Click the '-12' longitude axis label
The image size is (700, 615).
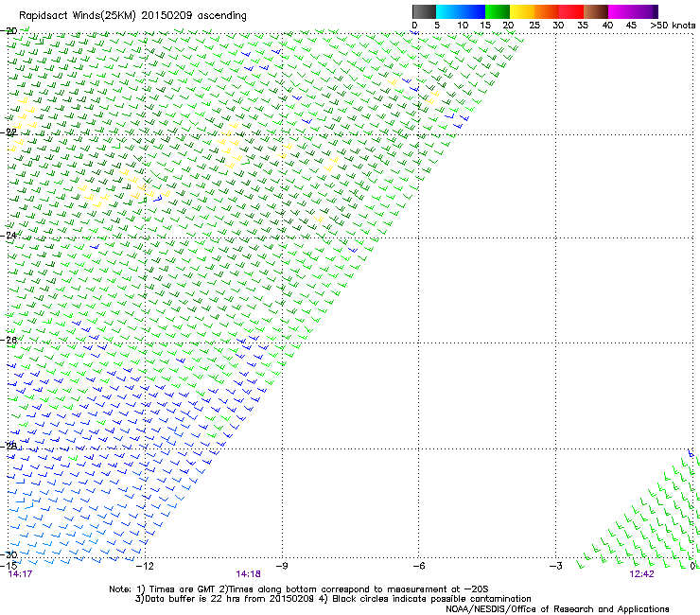coord(145,566)
